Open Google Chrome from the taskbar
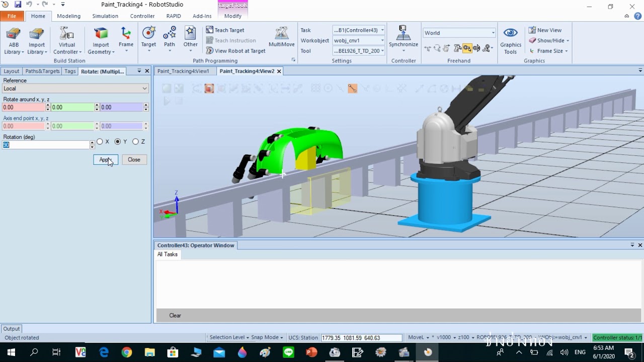The height and width of the screenshot is (362, 644). pyautogui.click(x=127, y=352)
